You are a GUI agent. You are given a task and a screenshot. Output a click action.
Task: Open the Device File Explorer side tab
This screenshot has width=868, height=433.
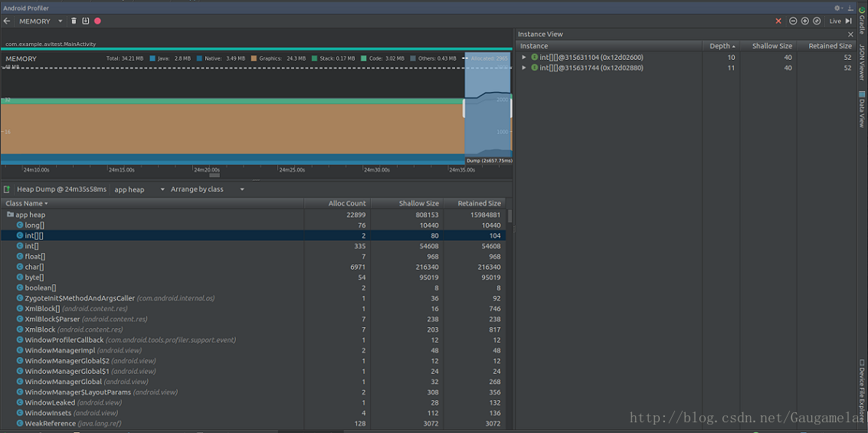click(862, 392)
